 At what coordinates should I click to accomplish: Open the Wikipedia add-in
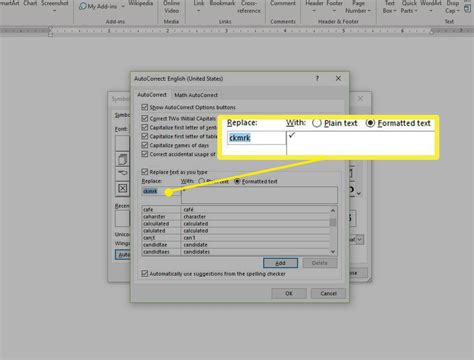pos(141,3)
